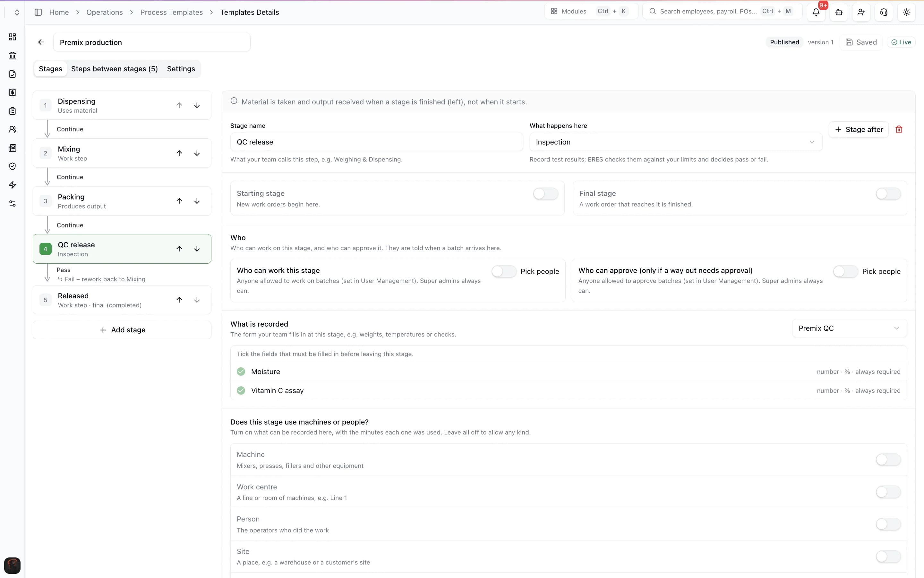Open the Modules launcher
This screenshot has height=578, width=924.
591,12
